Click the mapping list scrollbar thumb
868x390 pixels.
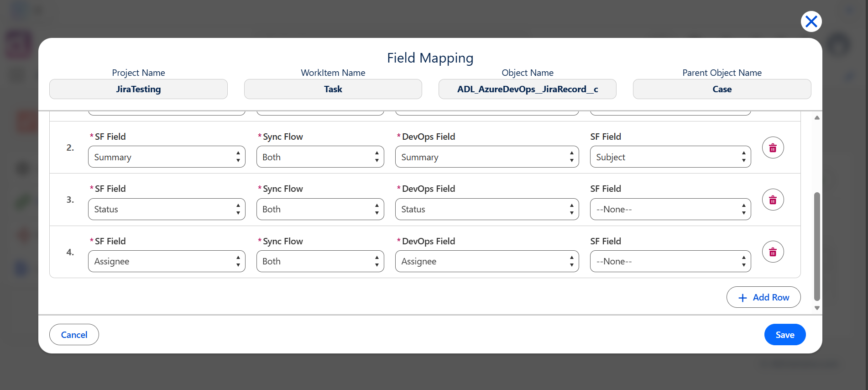tap(817, 247)
